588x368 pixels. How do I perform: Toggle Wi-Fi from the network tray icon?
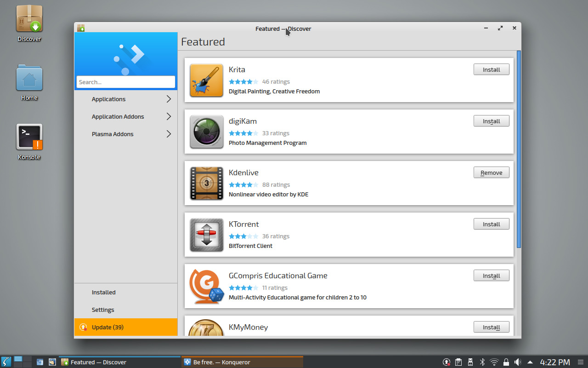pos(494,362)
